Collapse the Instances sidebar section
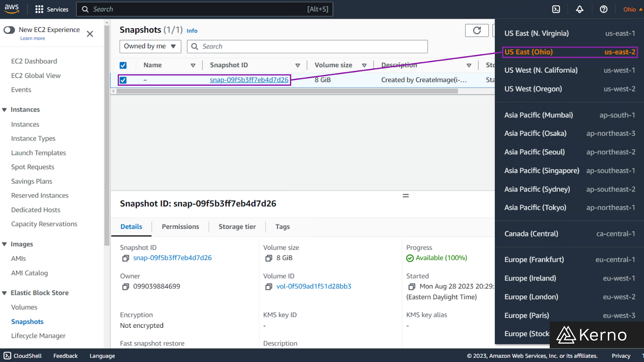644x362 pixels. [5, 110]
